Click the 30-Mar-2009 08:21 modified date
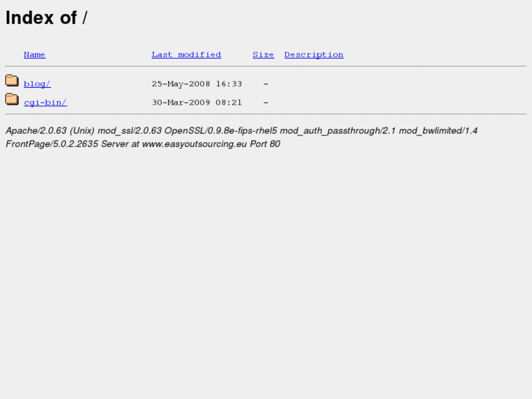Viewport: 532px width, 399px height. coord(197,102)
